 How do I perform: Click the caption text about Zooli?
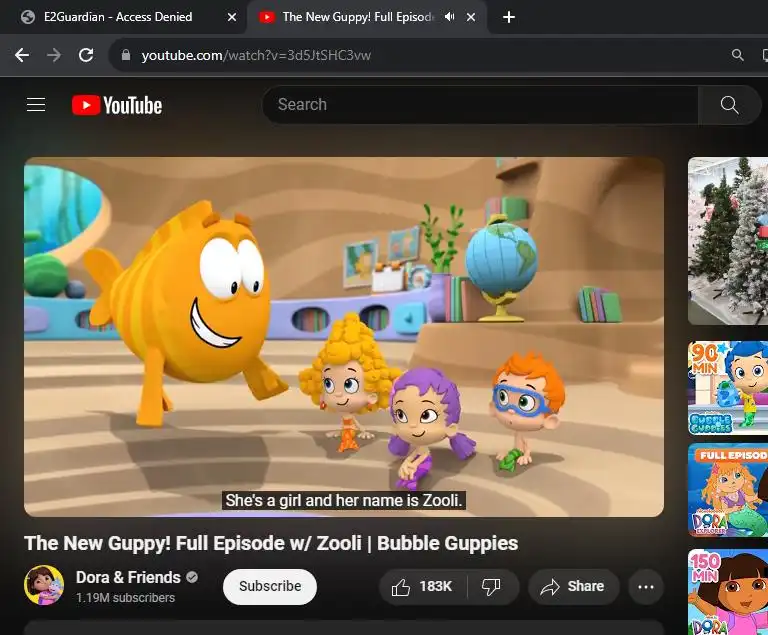[x=344, y=500]
